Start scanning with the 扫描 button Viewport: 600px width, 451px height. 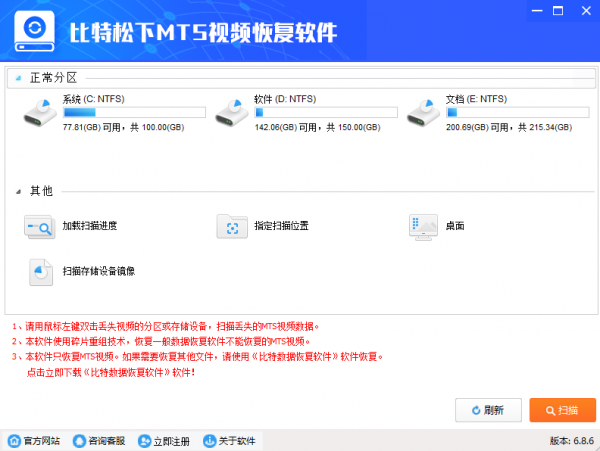[562, 410]
